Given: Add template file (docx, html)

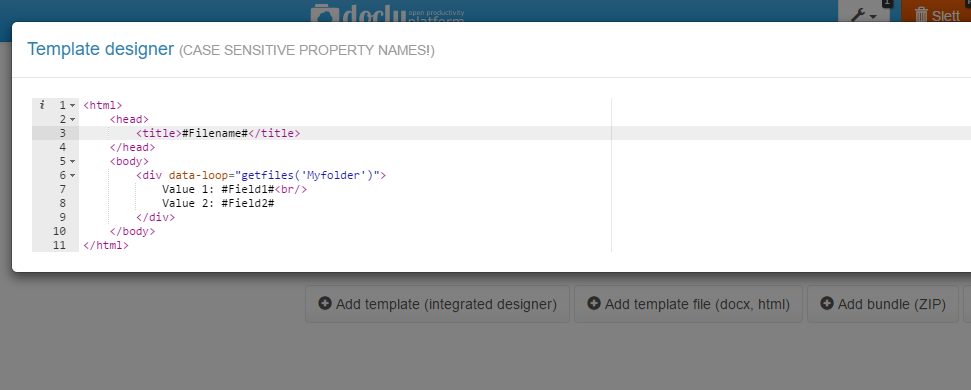Looking at the screenshot, I should tap(688, 304).
